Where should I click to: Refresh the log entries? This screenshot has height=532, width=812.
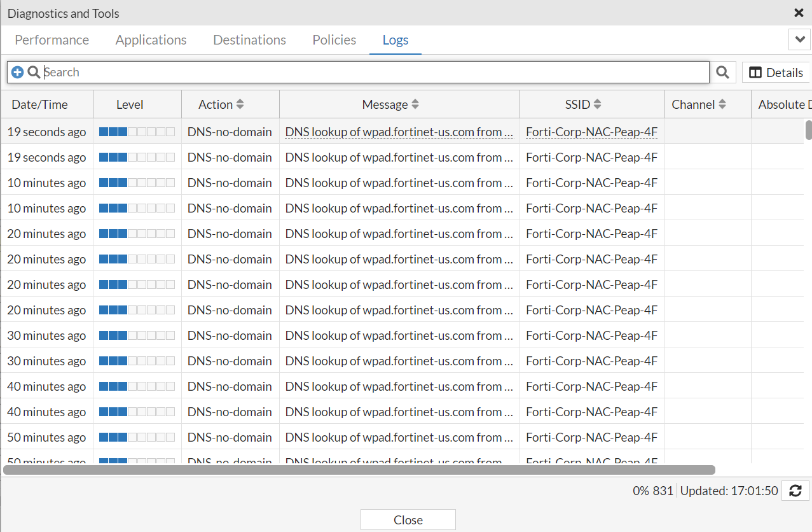[795, 491]
